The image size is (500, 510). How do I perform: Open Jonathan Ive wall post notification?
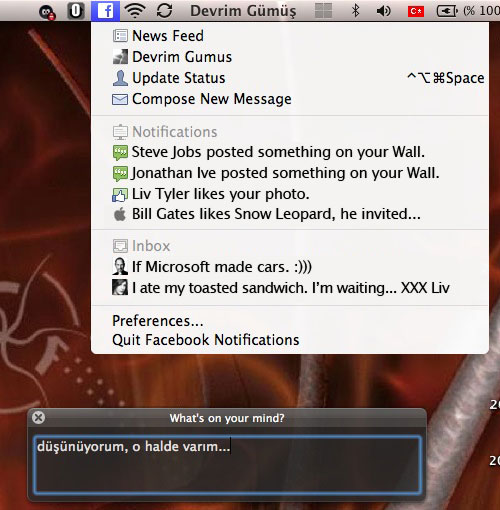point(290,173)
